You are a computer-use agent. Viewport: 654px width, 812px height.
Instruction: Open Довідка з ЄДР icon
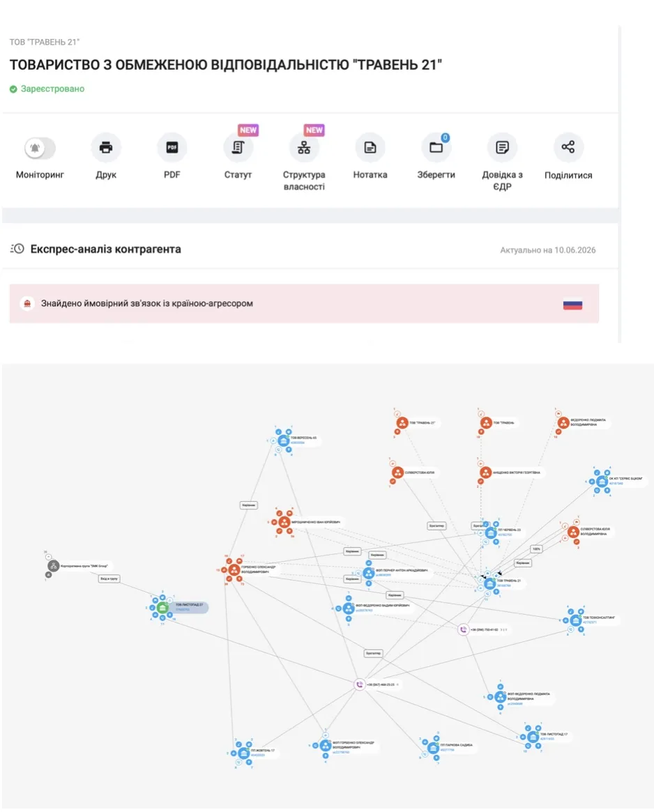coord(502,148)
